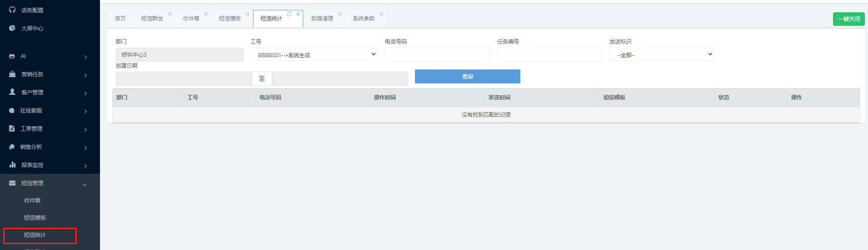Viewport: 868px width, 250px height.
Task: Close the 收件箱 tab
Action: [206, 14]
